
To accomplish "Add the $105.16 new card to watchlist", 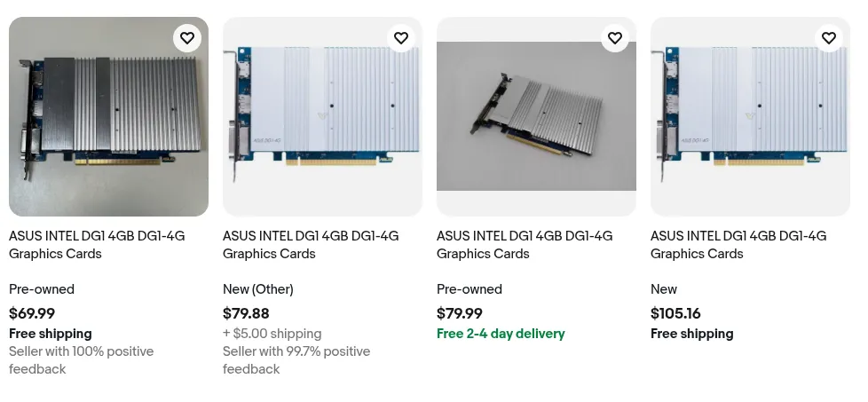I will (x=829, y=38).
